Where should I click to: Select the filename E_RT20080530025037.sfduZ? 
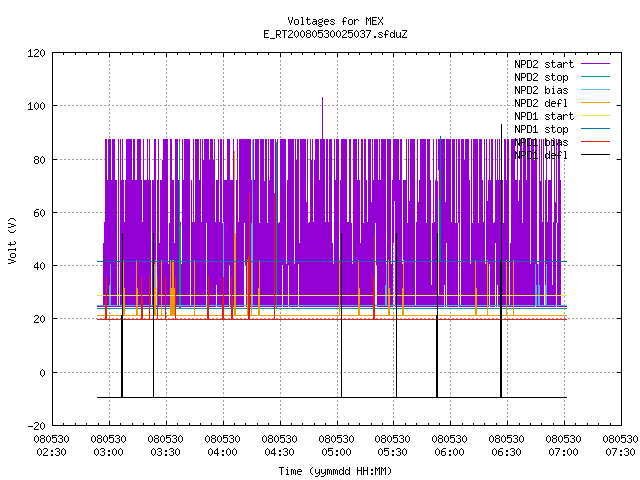tap(335, 34)
